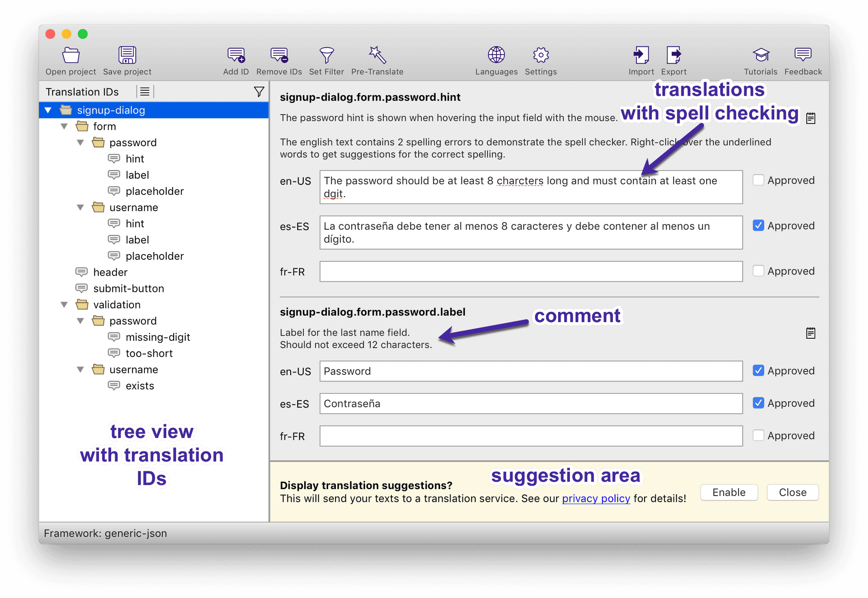Image resolution: width=868 pixels, height=598 pixels.
Task: Enable translation suggestions
Action: [729, 492]
